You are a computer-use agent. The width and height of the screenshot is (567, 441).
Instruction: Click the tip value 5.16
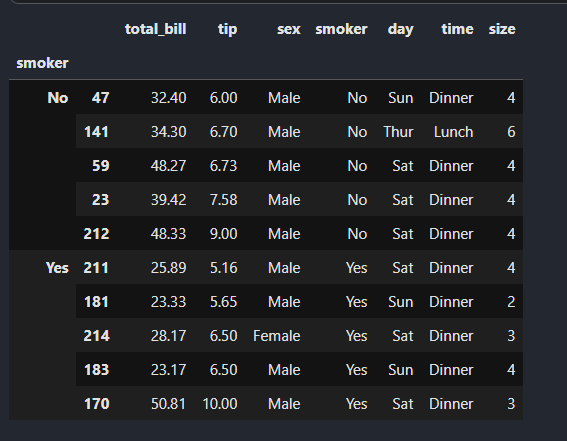point(223,268)
